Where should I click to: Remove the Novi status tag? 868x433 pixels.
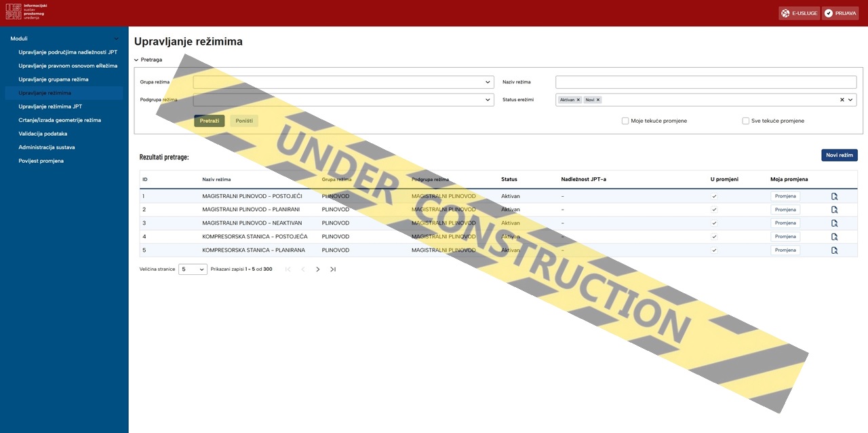click(x=598, y=100)
